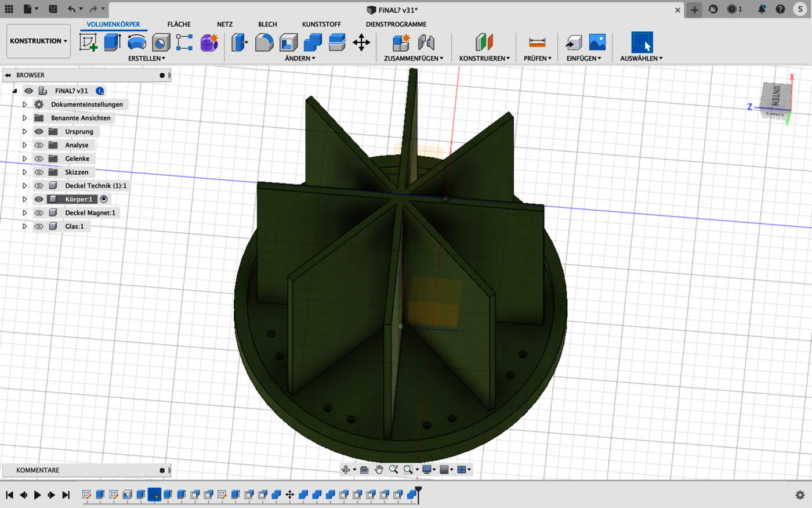This screenshot has width=812, height=508.
Task: Select the Move feature in the timeline
Action: [289, 495]
